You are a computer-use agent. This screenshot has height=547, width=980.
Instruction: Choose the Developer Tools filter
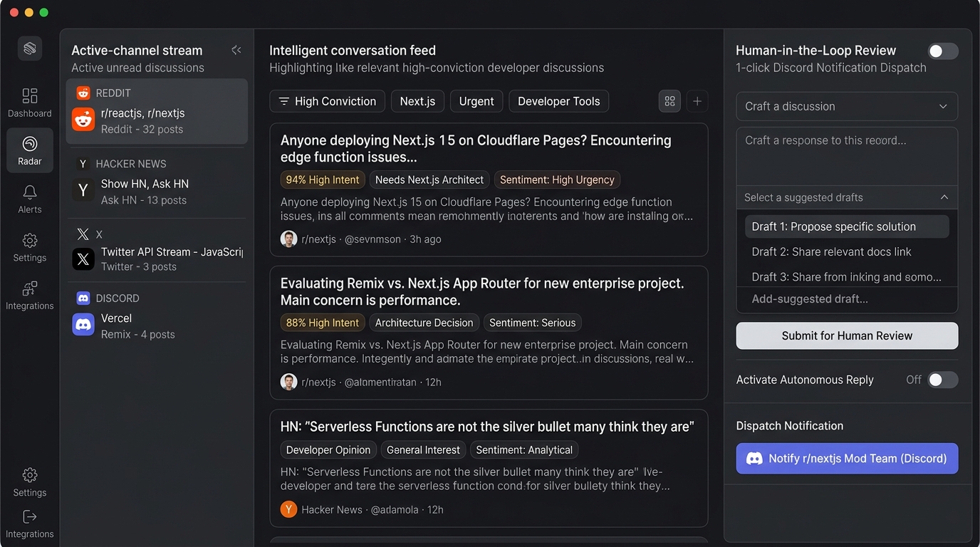[559, 101]
